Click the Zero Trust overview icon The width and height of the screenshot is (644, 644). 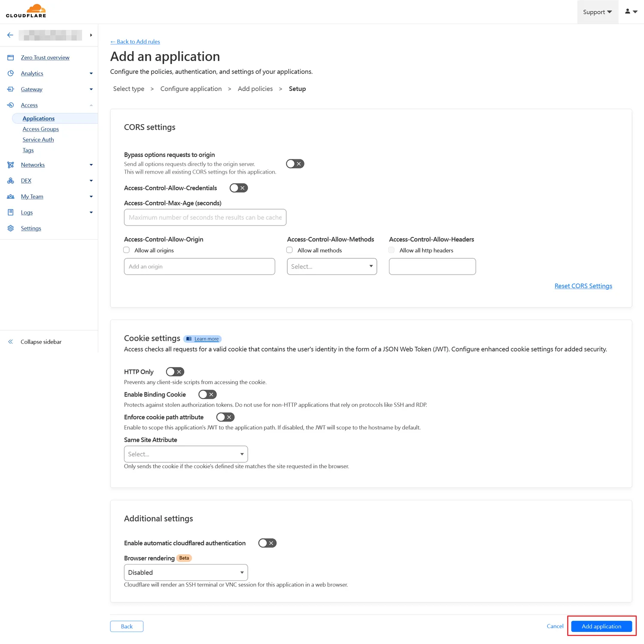pyautogui.click(x=11, y=58)
